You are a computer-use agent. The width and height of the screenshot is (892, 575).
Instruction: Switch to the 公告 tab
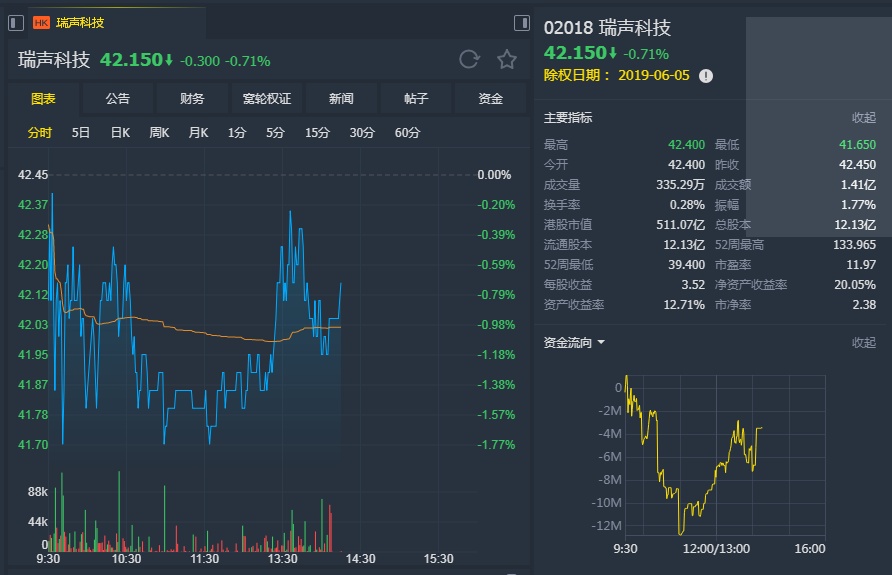pyautogui.click(x=117, y=99)
